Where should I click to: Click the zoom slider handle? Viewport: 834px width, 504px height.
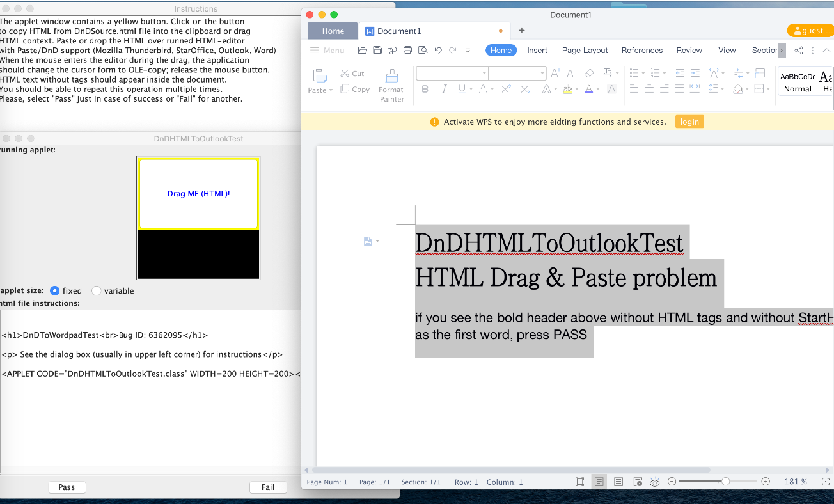tap(725, 482)
